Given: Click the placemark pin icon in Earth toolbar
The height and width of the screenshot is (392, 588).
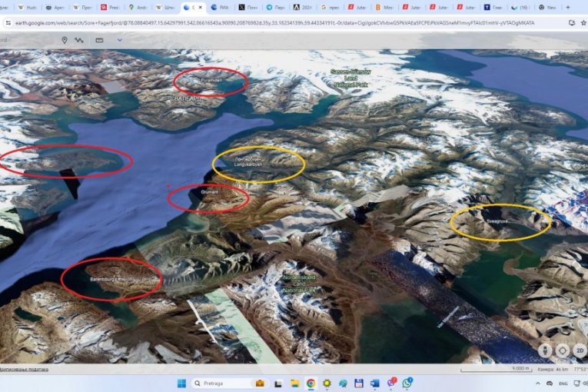Looking at the screenshot, I should pos(65,40).
